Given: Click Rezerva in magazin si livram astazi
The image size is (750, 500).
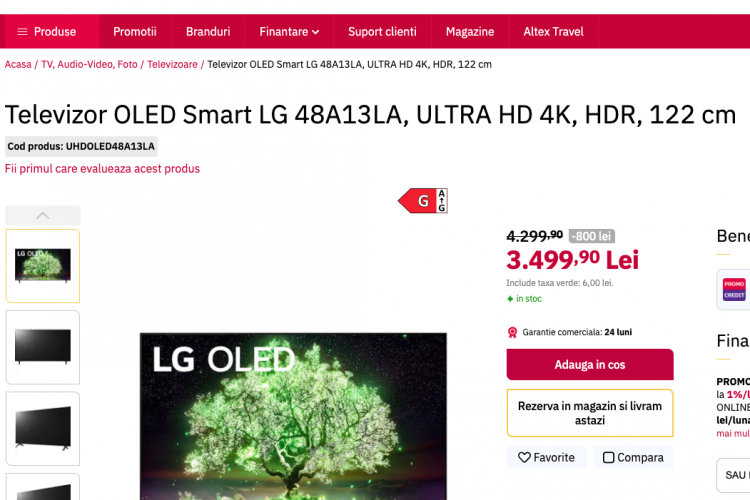Looking at the screenshot, I should tap(590, 413).
